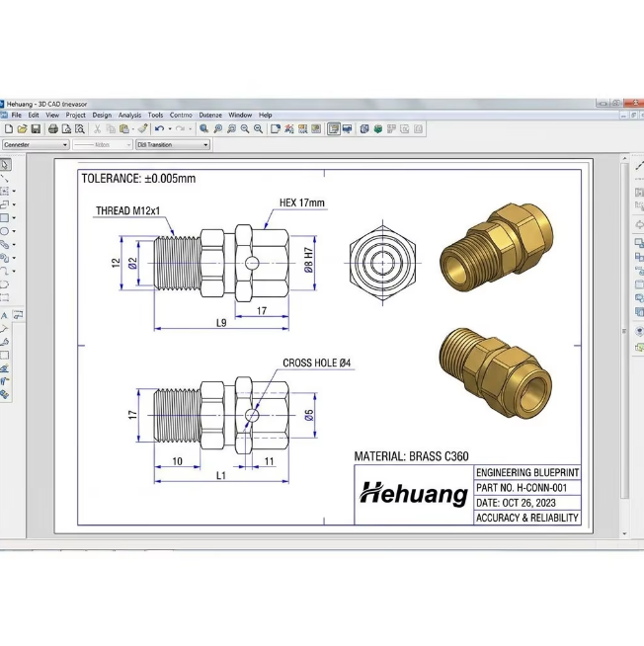Click the grayed Redo arrow
The width and height of the screenshot is (644, 646).
point(180,129)
